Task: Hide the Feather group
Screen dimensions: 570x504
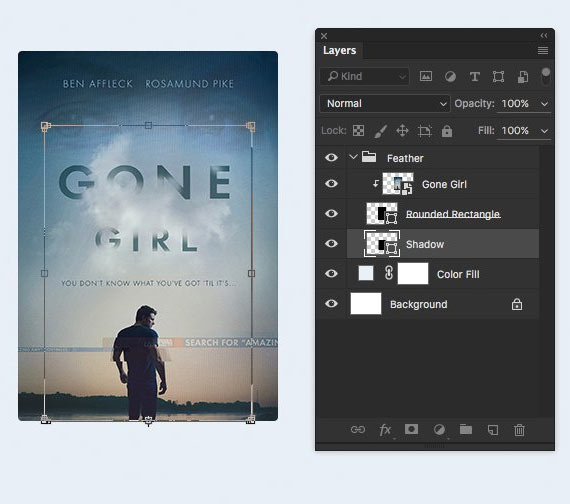Action: (331, 157)
